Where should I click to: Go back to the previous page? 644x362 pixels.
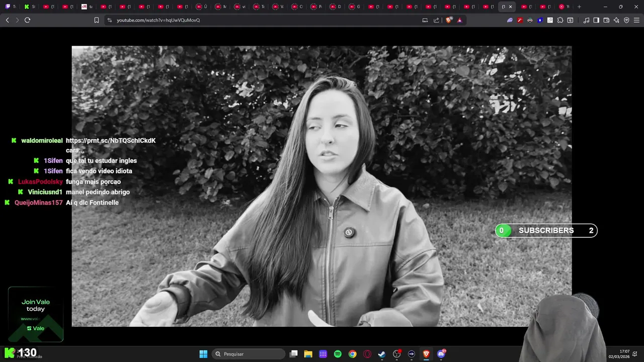tap(7, 20)
